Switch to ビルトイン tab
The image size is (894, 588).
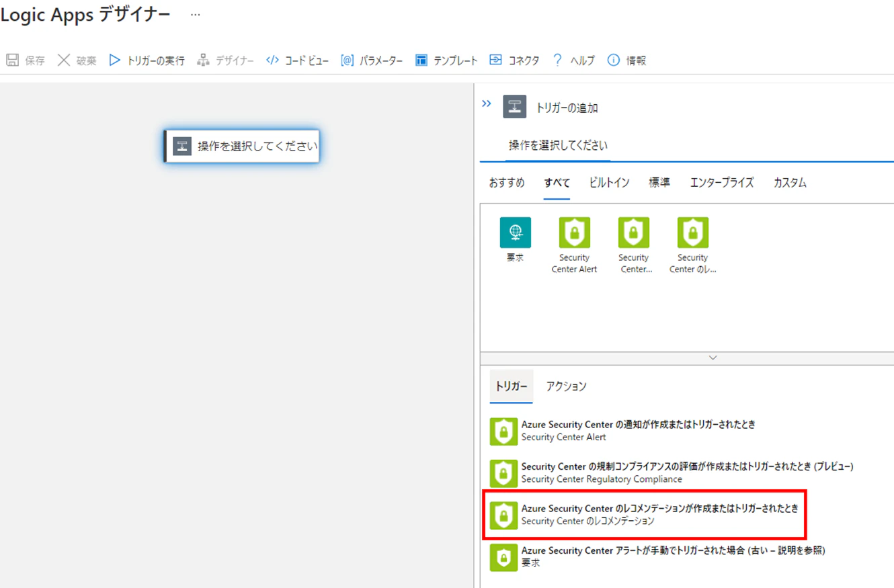point(609,183)
